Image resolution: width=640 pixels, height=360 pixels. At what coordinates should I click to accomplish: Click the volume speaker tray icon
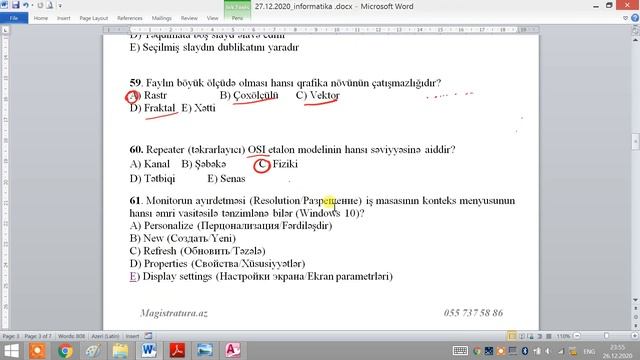click(x=549, y=351)
